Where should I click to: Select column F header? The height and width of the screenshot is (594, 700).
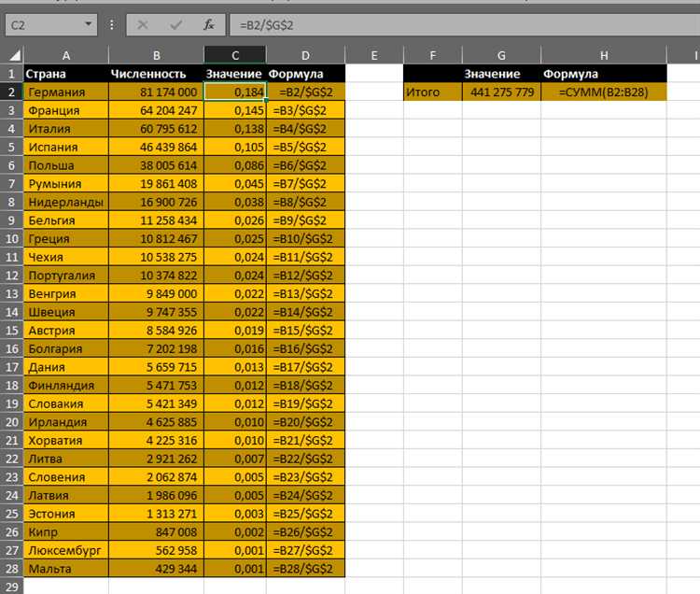432,55
